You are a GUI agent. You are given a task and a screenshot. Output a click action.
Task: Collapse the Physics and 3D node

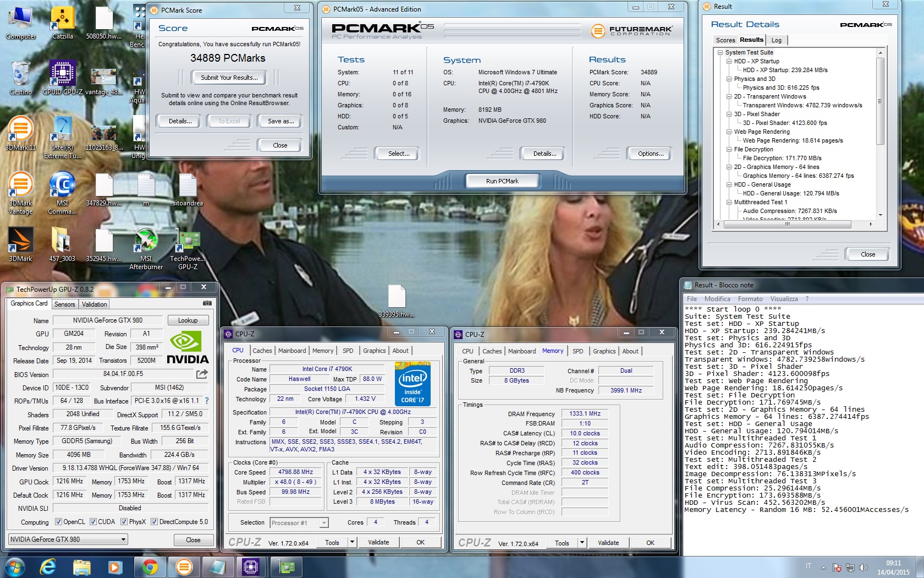point(729,79)
